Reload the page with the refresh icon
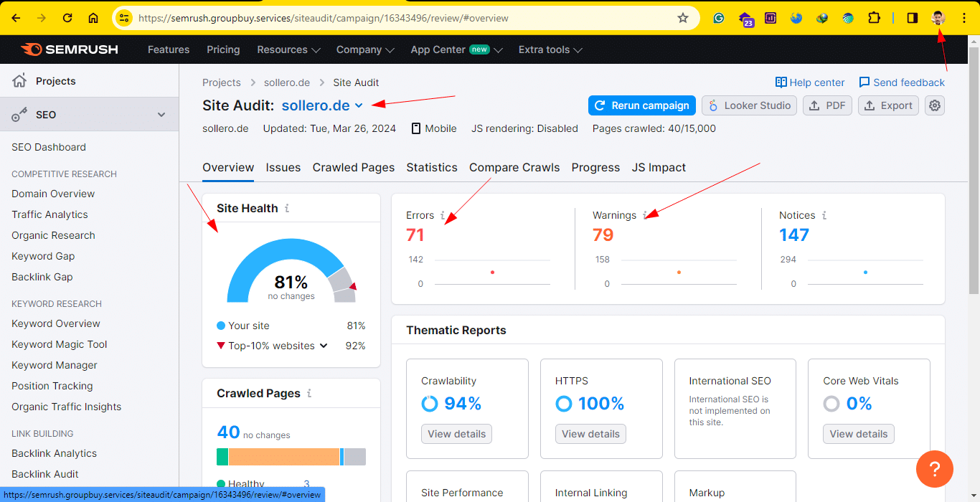Image resolution: width=980 pixels, height=502 pixels. pos(67,18)
